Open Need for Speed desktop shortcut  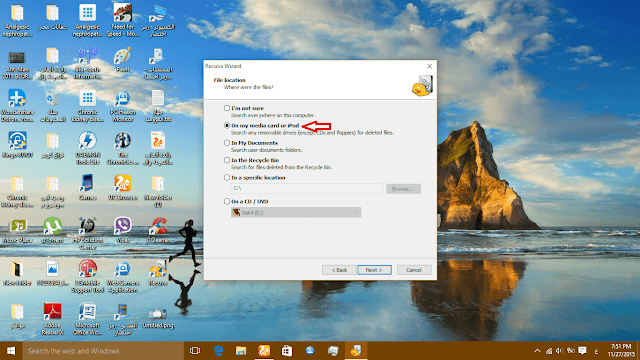tap(122, 20)
